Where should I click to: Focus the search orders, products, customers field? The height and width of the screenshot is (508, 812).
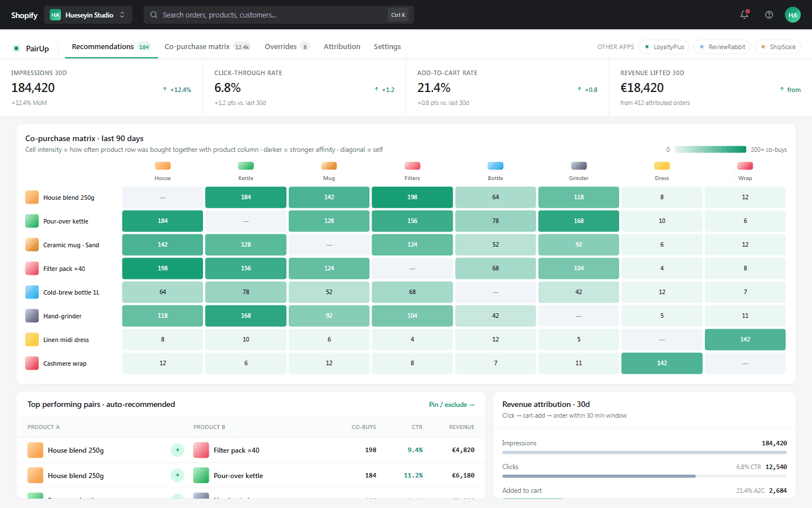click(279, 15)
